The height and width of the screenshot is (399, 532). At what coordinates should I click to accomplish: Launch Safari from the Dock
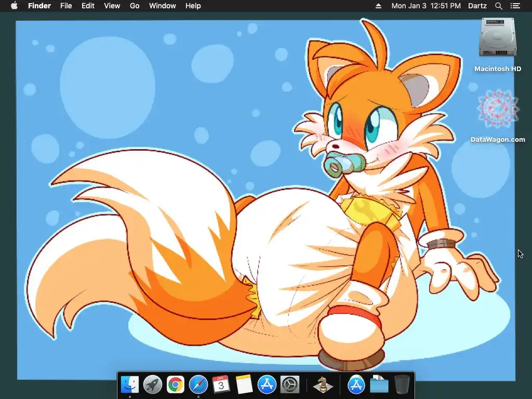click(198, 384)
